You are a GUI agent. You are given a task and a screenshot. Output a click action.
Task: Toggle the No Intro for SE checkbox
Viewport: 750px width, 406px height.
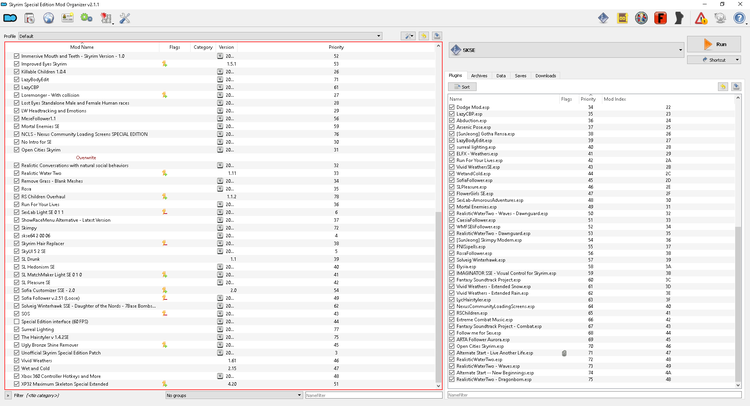(17, 142)
